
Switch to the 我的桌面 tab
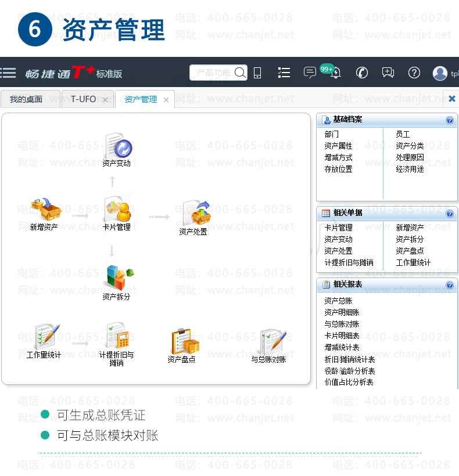click(x=26, y=99)
